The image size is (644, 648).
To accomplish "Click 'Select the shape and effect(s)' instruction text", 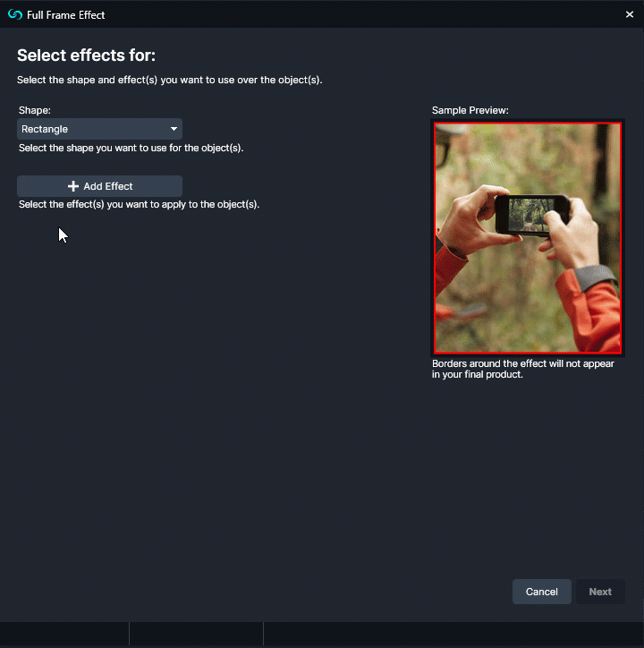I will pos(169,80).
